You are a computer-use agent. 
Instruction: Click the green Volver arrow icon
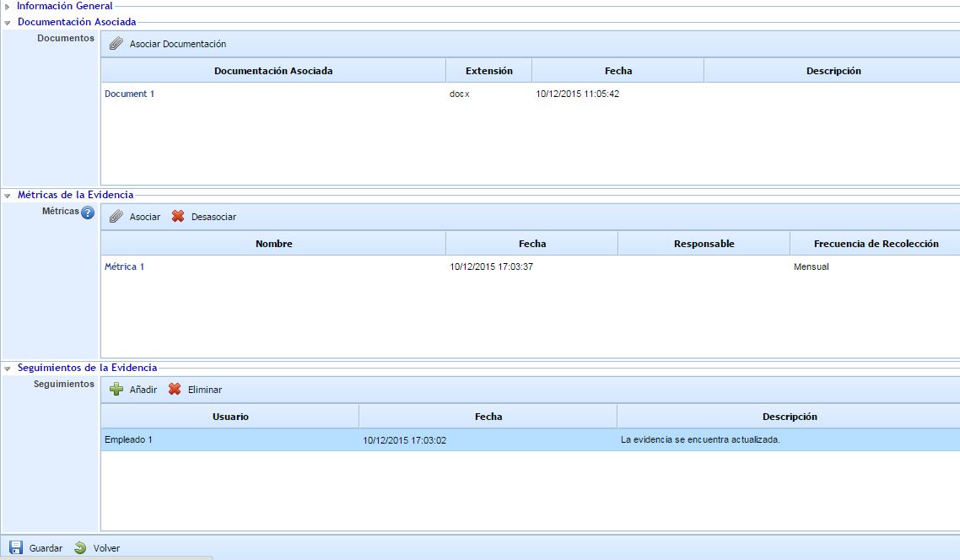[80, 548]
